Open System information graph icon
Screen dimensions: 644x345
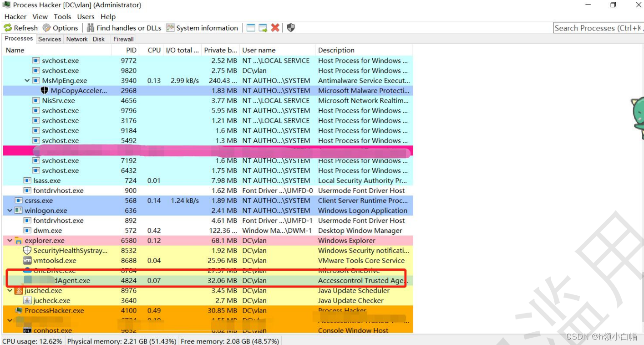[x=170, y=28]
